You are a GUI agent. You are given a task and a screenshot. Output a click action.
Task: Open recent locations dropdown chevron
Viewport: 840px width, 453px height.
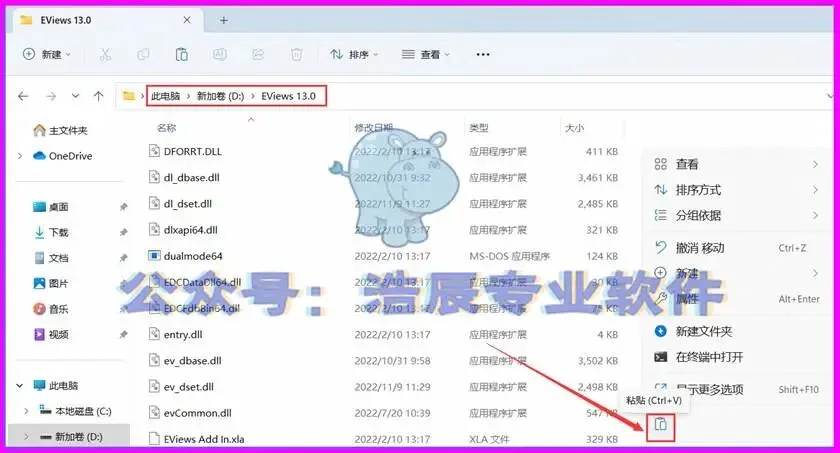[x=76, y=96]
